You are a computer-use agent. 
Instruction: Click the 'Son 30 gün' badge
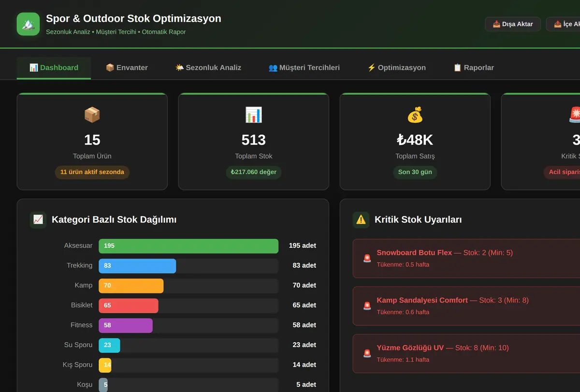[x=415, y=172]
